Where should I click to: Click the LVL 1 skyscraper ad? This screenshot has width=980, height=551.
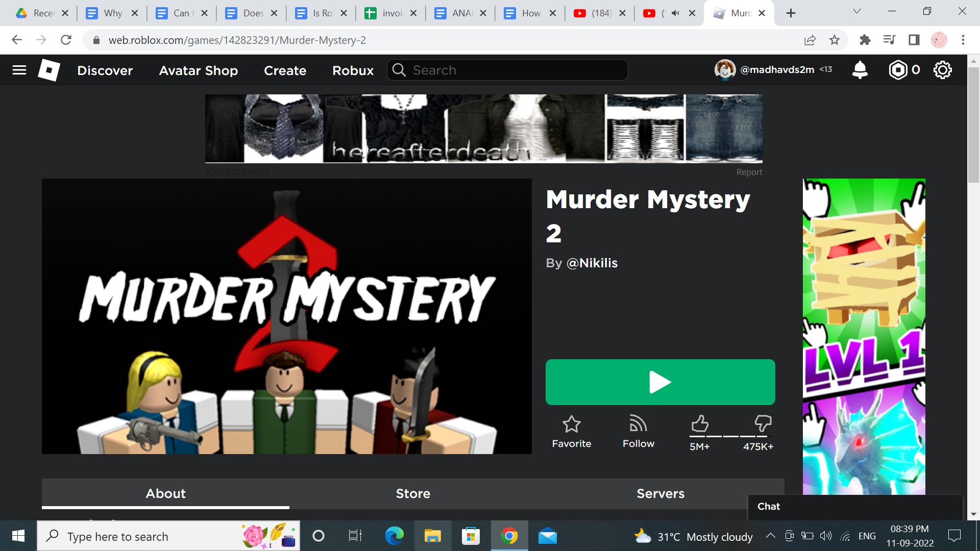coord(864,337)
